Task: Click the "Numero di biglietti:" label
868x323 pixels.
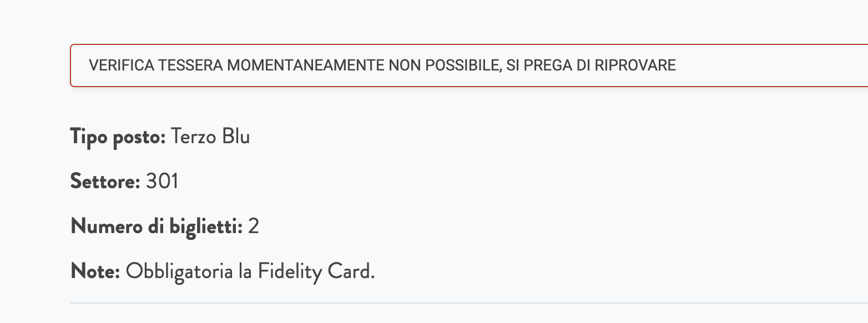Action: (157, 227)
